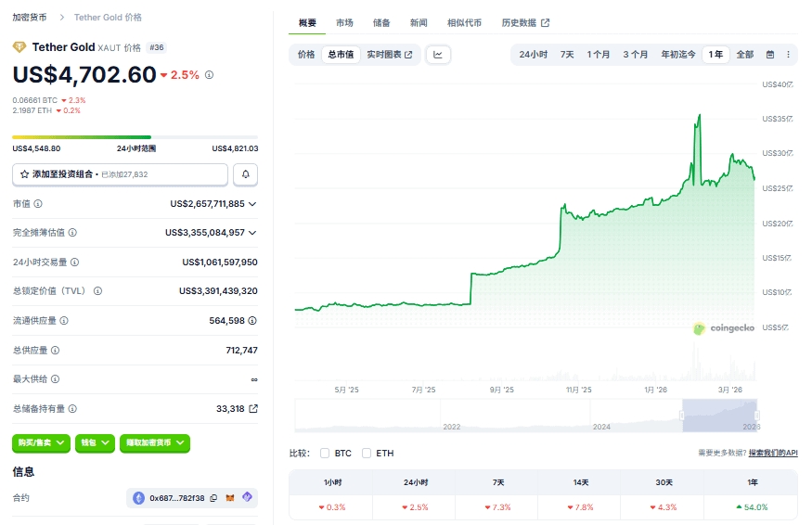This screenshot has height=525, width=812.
Task: Tick the ETH compare checkbox
Action: tap(367, 453)
